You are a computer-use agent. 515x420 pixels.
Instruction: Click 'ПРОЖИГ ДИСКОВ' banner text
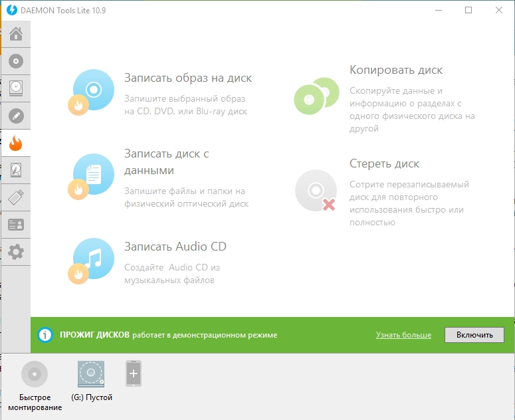[94, 335]
